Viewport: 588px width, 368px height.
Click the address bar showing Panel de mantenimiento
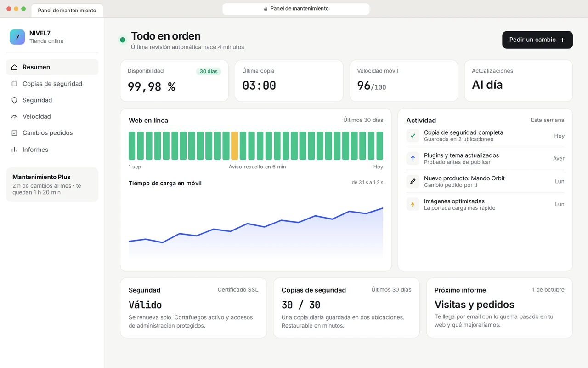pyautogui.click(x=296, y=9)
